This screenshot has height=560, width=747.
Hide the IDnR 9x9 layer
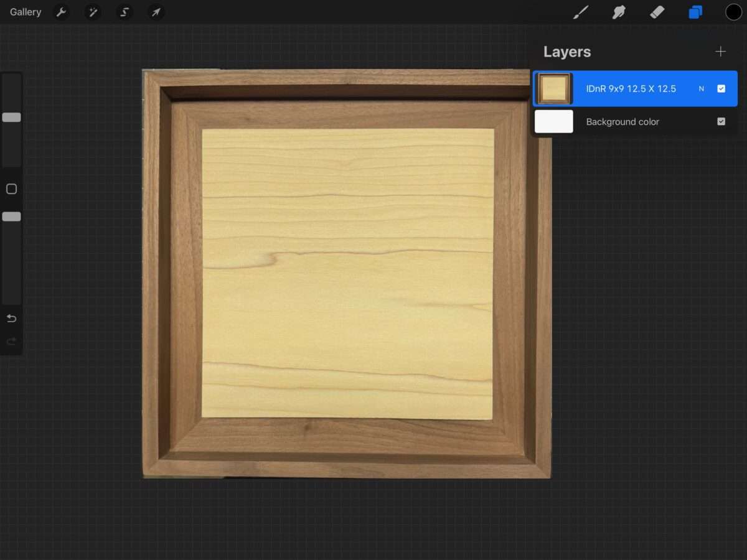[x=721, y=88]
